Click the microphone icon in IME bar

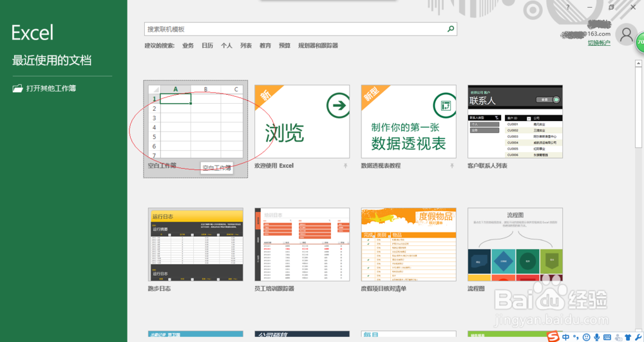pyautogui.click(x=597, y=337)
